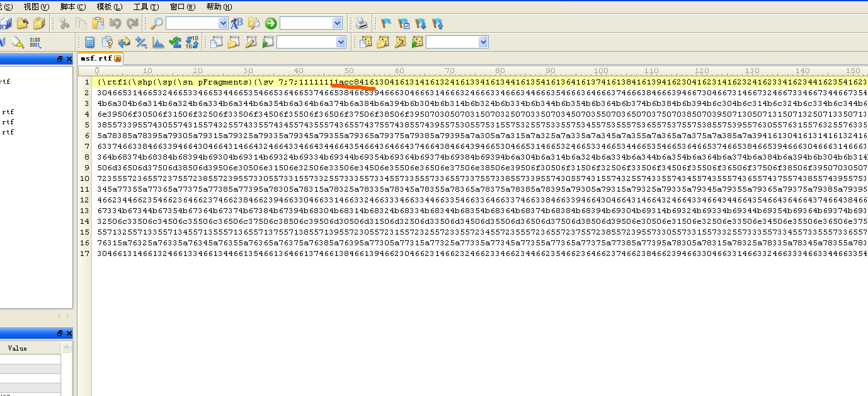
Task: Toggle the bookmark flag icon
Action: tap(387, 23)
